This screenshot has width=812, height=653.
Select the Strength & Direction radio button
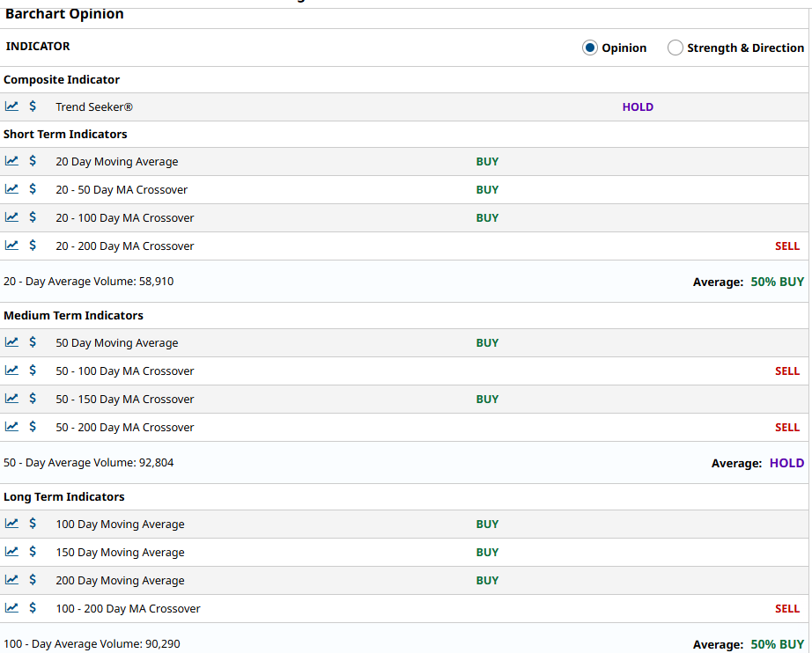pyautogui.click(x=675, y=48)
